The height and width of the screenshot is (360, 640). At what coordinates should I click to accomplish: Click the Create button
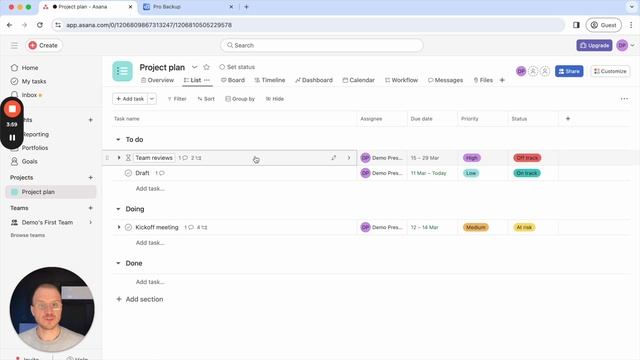point(43,45)
